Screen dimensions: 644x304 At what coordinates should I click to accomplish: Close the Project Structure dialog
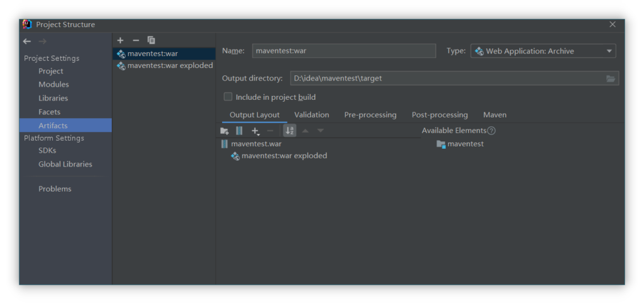click(x=613, y=24)
